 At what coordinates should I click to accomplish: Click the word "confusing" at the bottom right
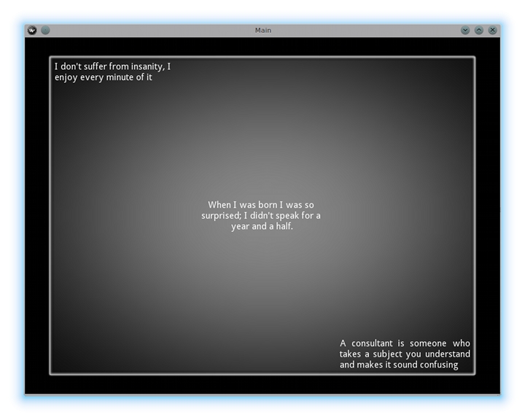tap(437, 365)
